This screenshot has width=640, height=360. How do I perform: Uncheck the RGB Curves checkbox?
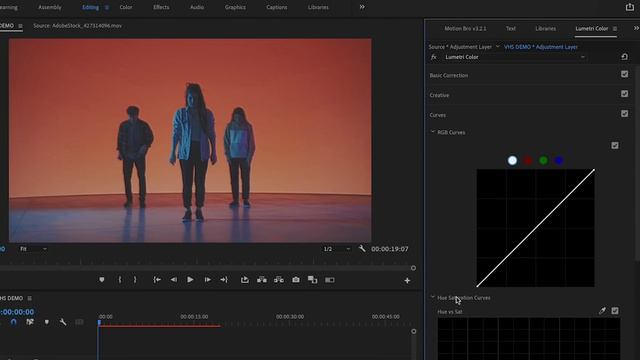pos(615,145)
